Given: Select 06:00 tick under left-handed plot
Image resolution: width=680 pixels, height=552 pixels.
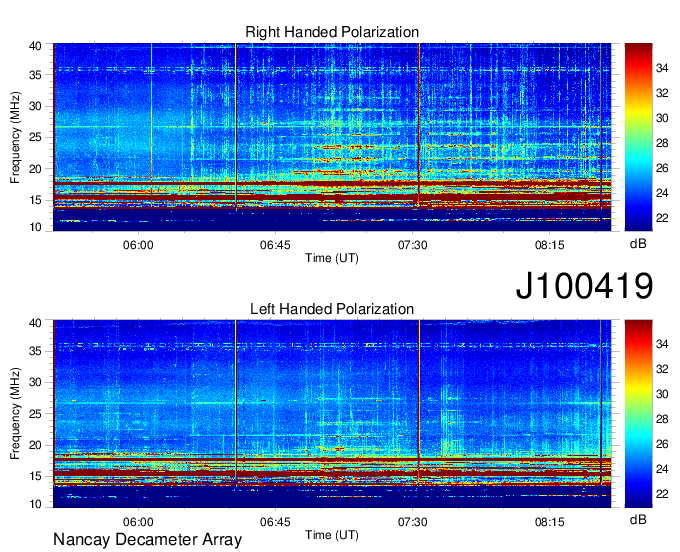Looking at the screenshot, I should click(x=138, y=522).
